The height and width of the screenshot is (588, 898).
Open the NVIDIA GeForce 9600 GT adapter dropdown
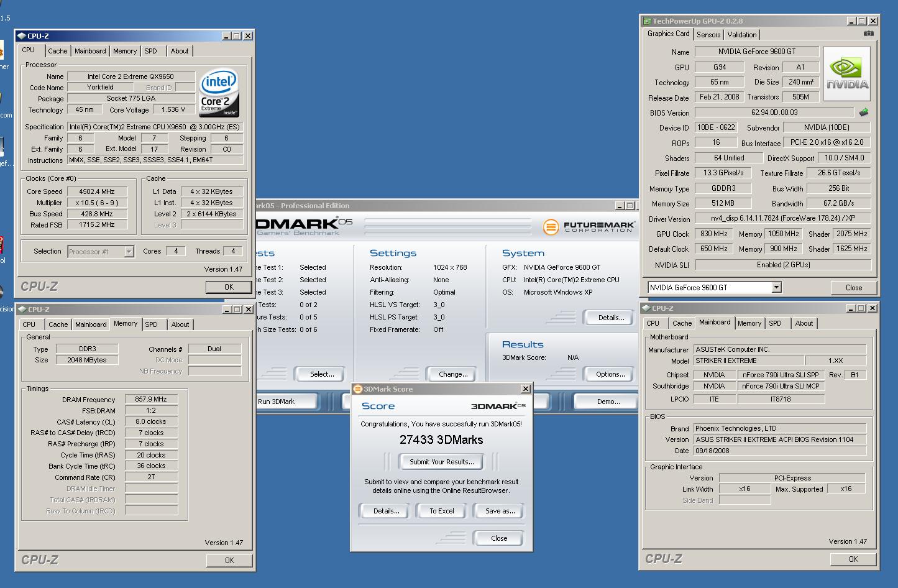pos(776,287)
